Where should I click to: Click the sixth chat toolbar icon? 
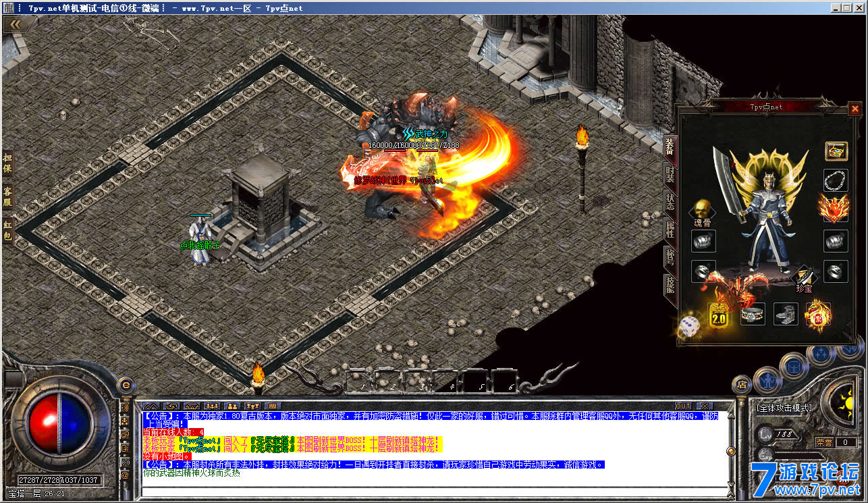[x=254, y=406]
